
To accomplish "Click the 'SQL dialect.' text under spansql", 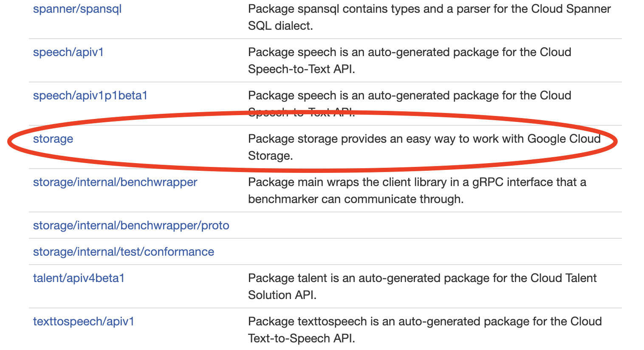I will (280, 26).
